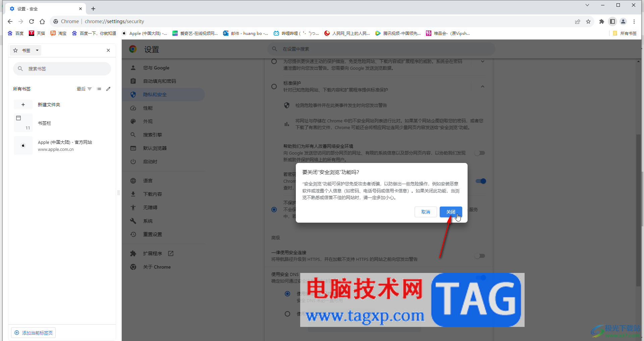Bookmark this page with the star icon
The image size is (644, 341).
tap(588, 21)
